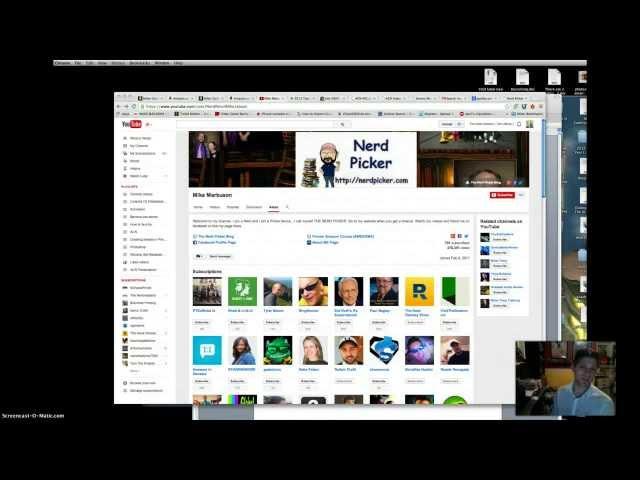Viewport: 640px width, 480px height.
Task: Switch to the Videos channel tab
Action: [x=214, y=207]
